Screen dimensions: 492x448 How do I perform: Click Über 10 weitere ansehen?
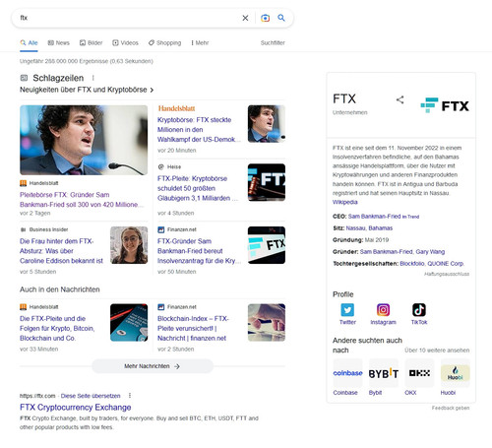[437, 351]
